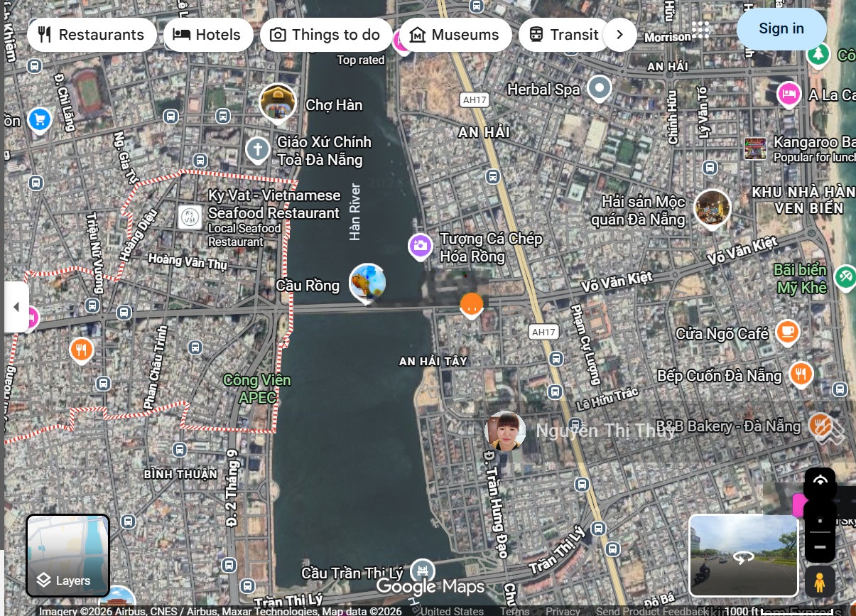Open the Google apps grid icon

(700, 29)
